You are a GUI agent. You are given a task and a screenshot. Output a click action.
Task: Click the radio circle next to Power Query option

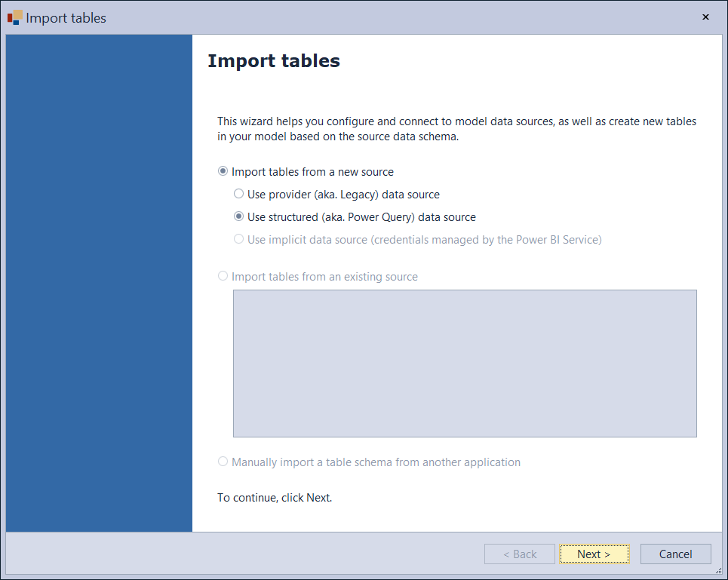[x=238, y=216]
